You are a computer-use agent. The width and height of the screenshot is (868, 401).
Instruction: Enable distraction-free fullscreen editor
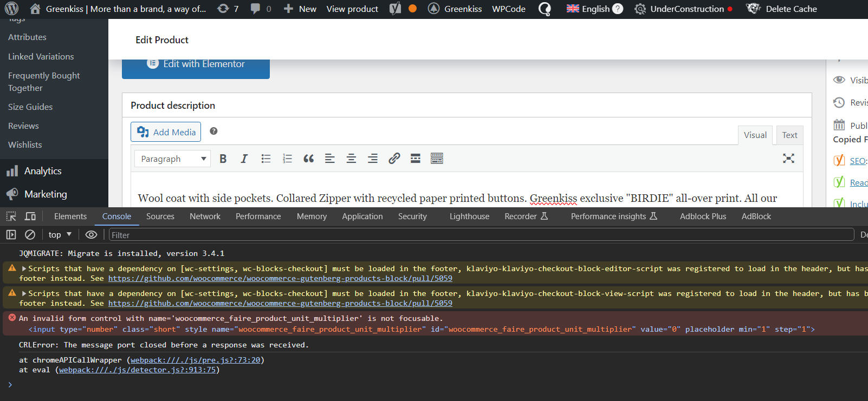pyautogui.click(x=788, y=159)
